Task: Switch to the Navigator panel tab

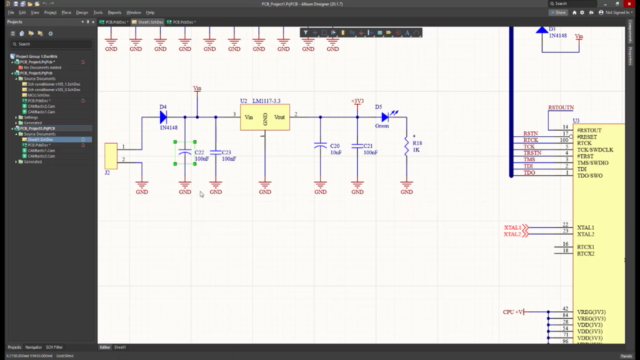Action: (x=33, y=347)
